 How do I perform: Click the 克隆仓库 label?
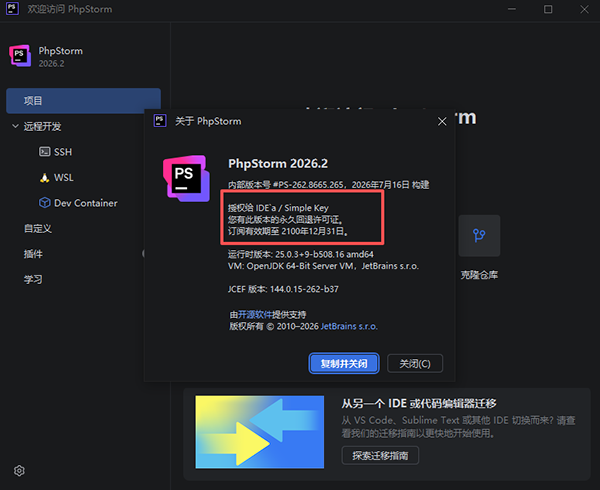(x=479, y=275)
